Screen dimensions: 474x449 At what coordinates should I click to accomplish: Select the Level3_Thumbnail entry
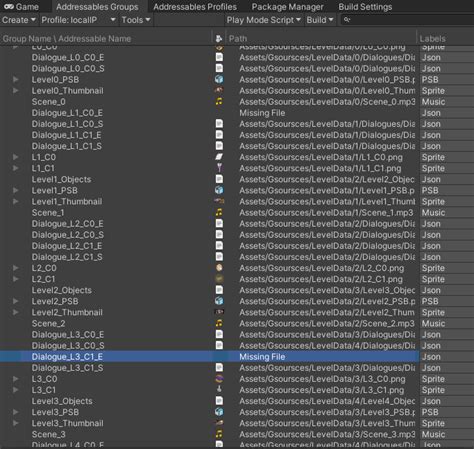(x=67, y=423)
